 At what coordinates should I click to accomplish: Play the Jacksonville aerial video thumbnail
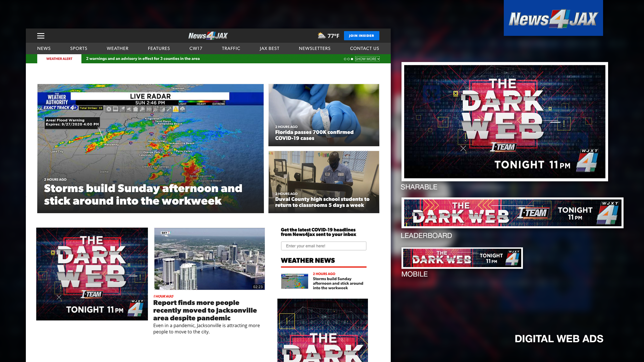(209, 259)
